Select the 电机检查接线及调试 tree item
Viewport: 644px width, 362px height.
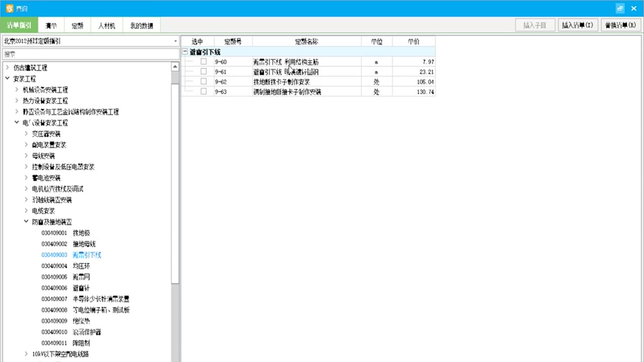[57, 189]
